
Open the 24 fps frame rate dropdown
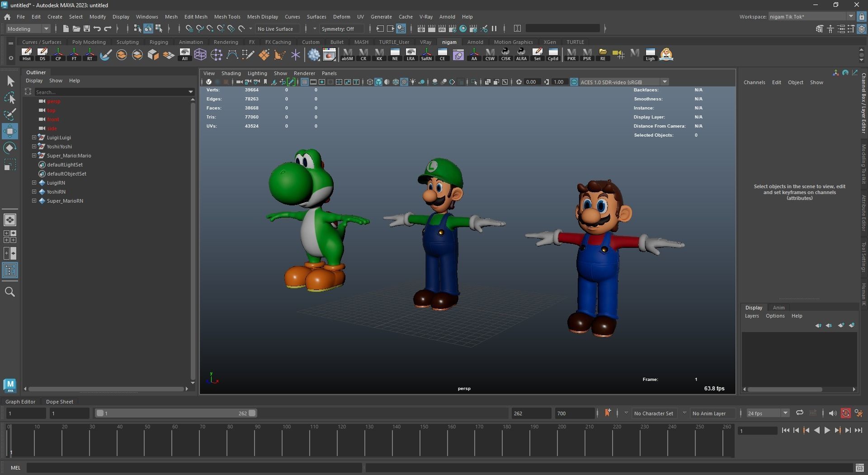coord(768,413)
